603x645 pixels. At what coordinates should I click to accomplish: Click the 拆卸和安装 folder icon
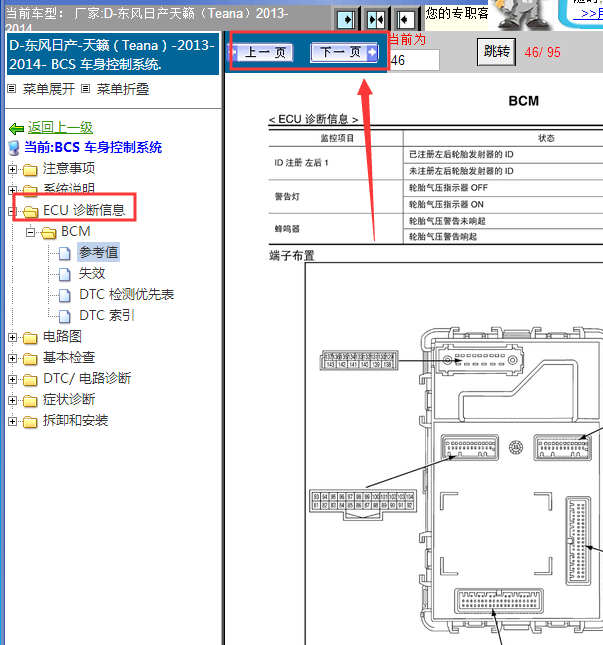point(30,421)
